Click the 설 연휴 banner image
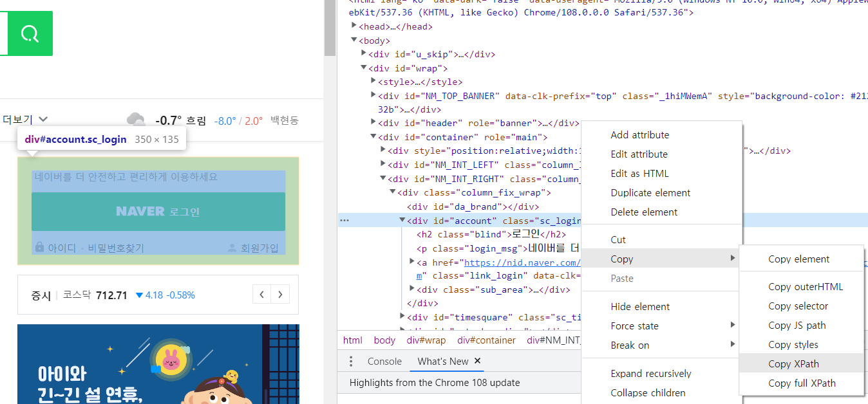Viewport: 868px width, 404px height. point(158,364)
